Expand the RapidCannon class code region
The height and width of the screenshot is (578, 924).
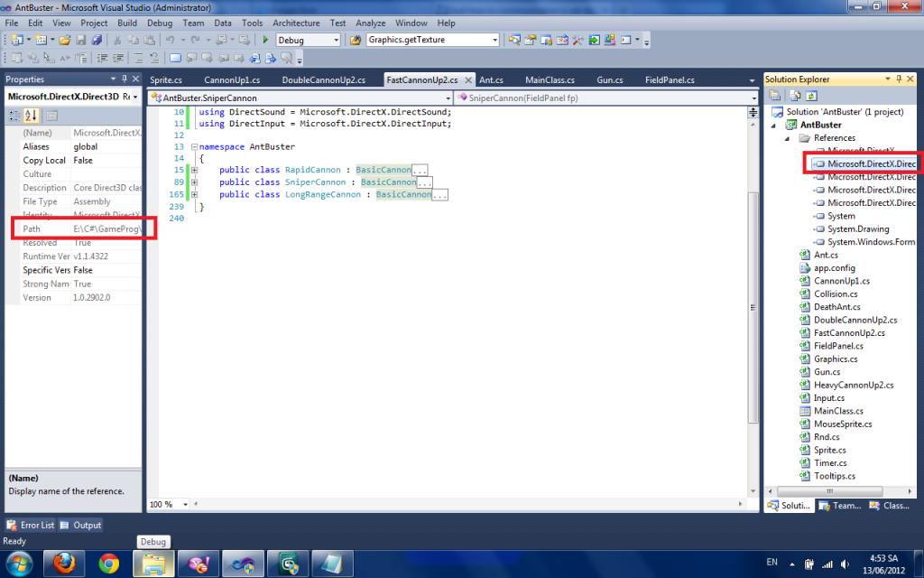(x=195, y=170)
